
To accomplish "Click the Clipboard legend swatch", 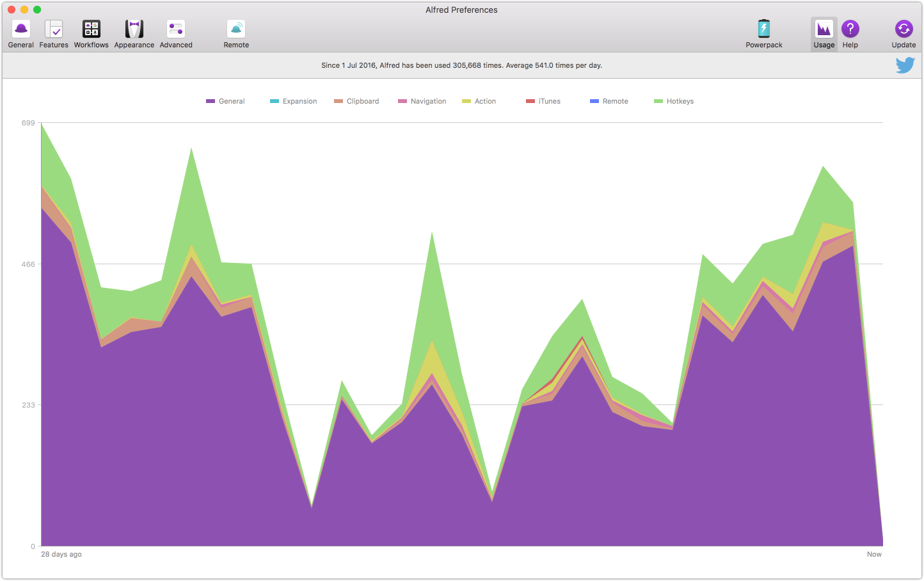I will click(x=339, y=101).
